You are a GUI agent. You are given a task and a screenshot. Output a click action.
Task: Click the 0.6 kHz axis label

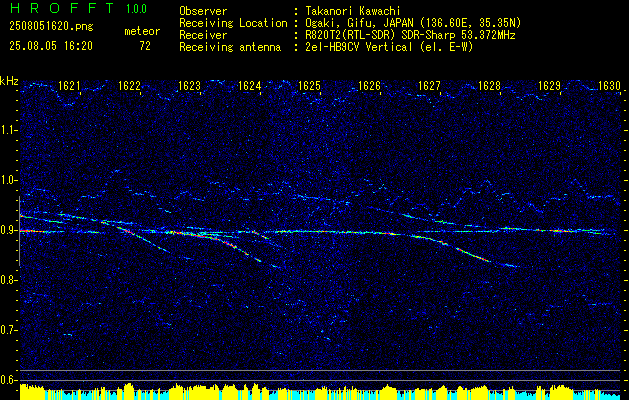pyautogui.click(x=7, y=380)
